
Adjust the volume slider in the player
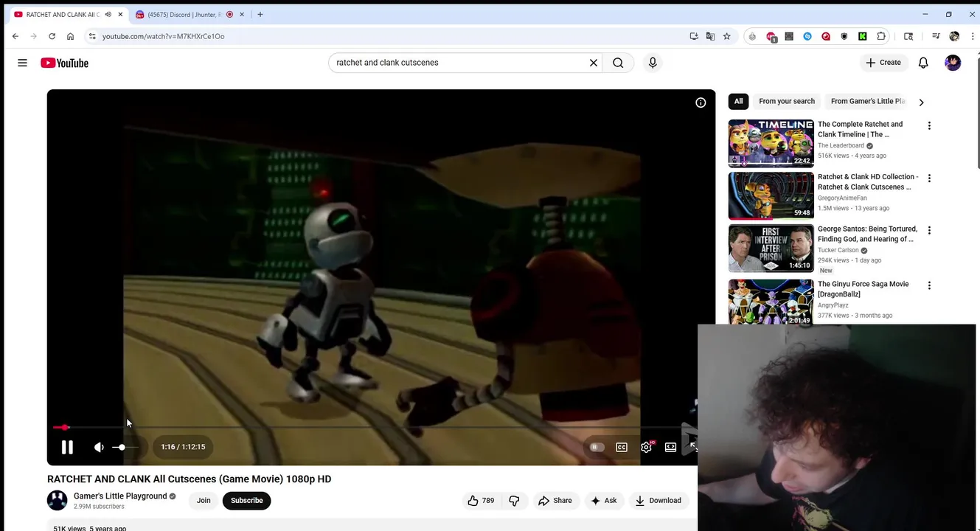[x=126, y=447]
